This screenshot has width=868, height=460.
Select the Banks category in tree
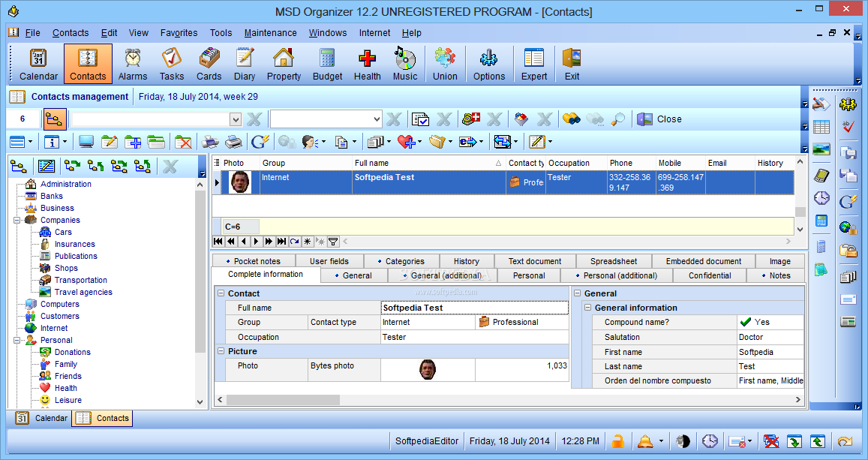click(x=52, y=196)
